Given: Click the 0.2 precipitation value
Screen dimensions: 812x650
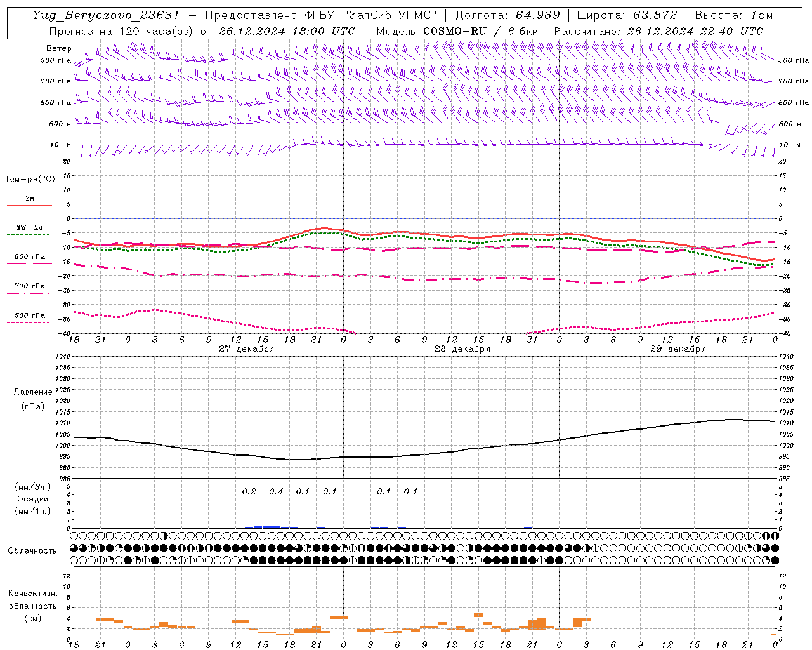Looking at the screenshot, I should tap(249, 491).
